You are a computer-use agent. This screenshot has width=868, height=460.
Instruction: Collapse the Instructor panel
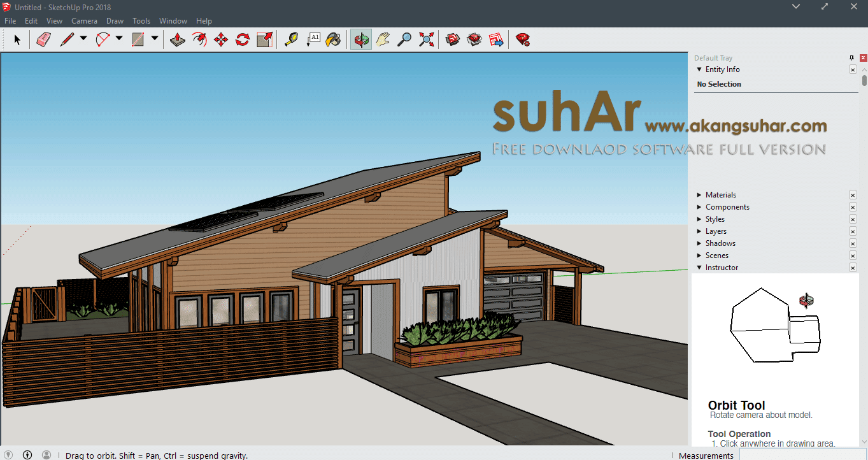(699, 268)
